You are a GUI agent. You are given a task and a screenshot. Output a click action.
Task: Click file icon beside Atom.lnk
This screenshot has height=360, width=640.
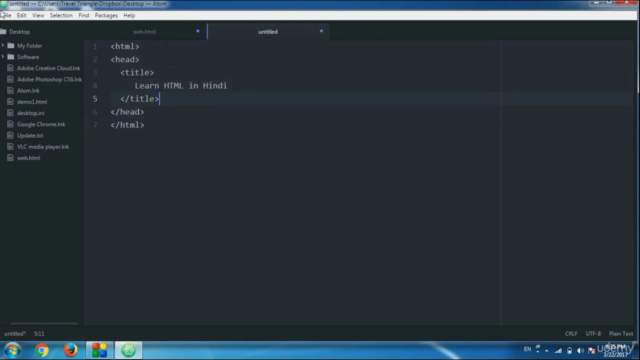pos(11,91)
